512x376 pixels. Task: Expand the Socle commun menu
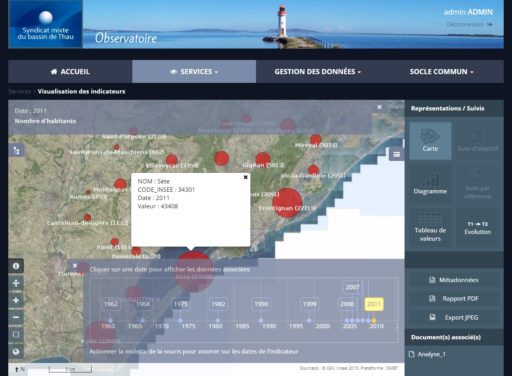tap(441, 71)
